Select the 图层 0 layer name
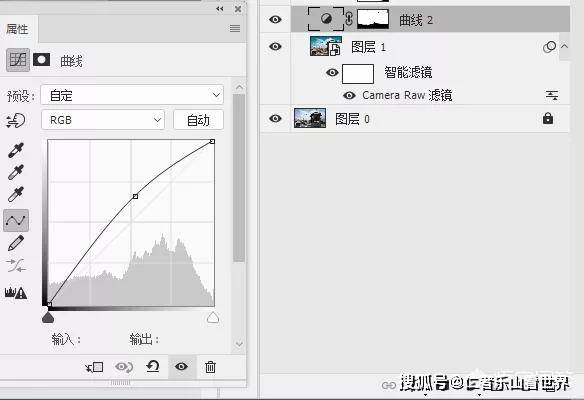The height and width of the screenshot is (400, 584). click(x=352, y=119)
